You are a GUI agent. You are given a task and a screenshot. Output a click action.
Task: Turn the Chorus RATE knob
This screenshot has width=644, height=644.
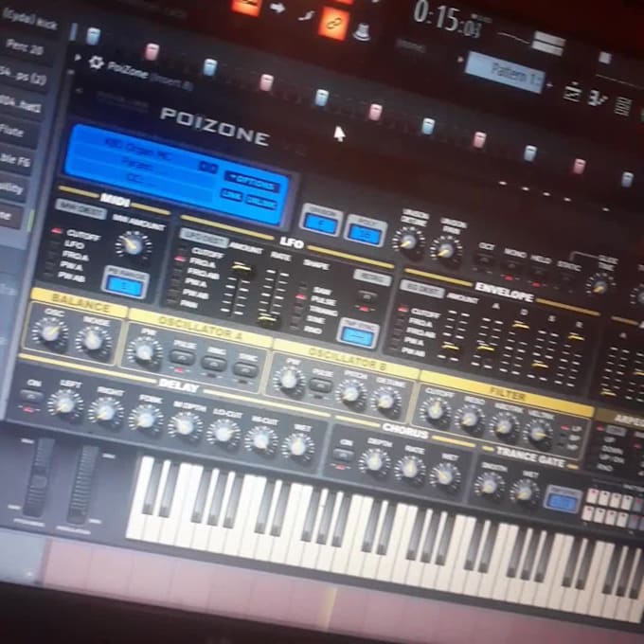point(410,470)
